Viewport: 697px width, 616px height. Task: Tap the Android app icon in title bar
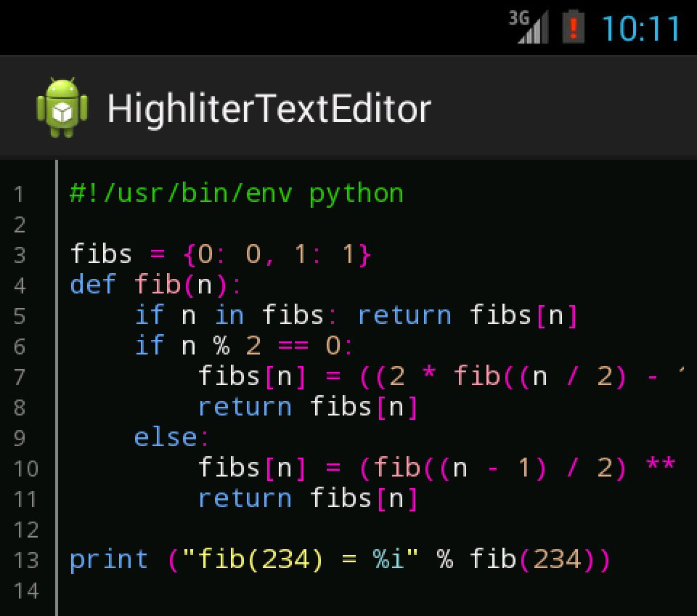(x=62, y=108)
